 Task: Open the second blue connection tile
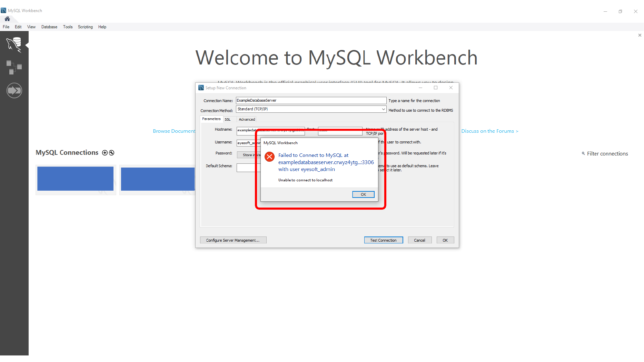click(158, 179)
